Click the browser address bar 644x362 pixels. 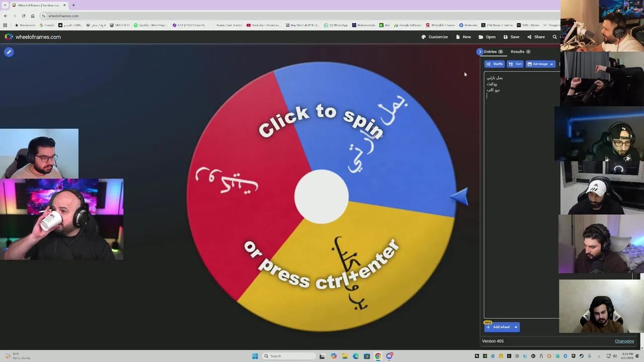(x=297, y=16)
